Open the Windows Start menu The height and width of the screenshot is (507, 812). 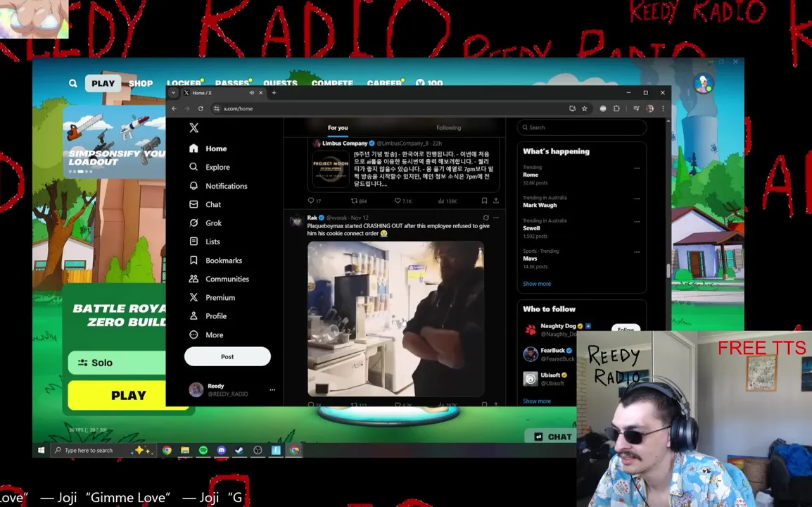[41, 450]
